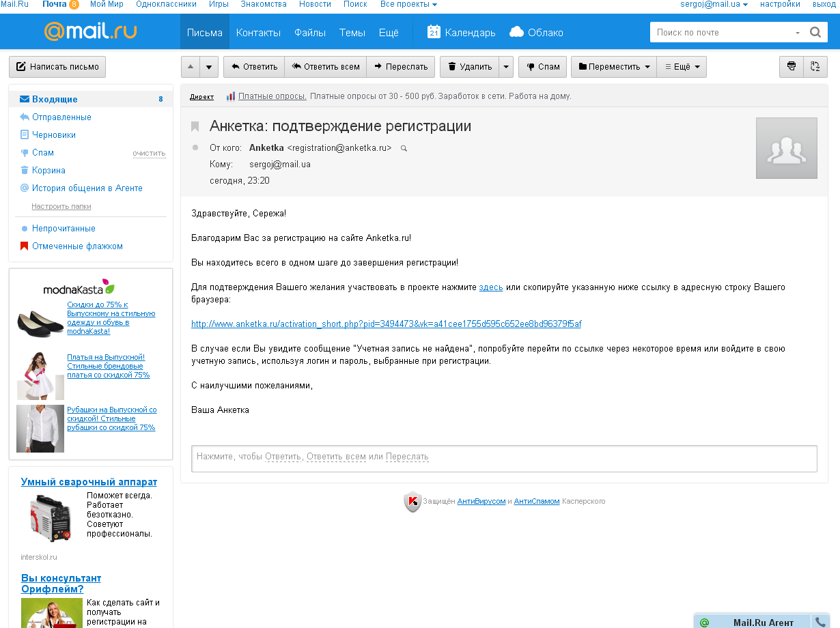The image size is (840, 628).
Task: Click очистить link next to Спам
Action: 149,154
